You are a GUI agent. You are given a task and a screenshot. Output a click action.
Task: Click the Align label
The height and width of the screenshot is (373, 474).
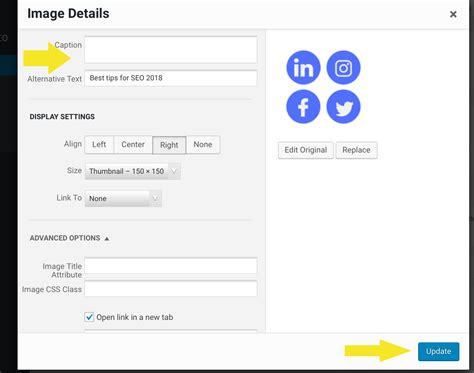tap(73, 144)
